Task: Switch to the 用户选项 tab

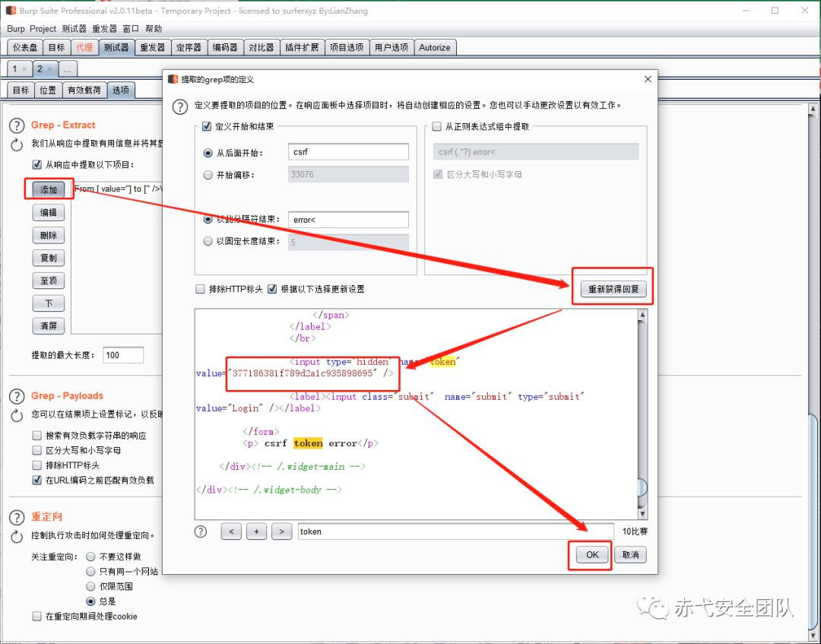Action: (391, 47)
